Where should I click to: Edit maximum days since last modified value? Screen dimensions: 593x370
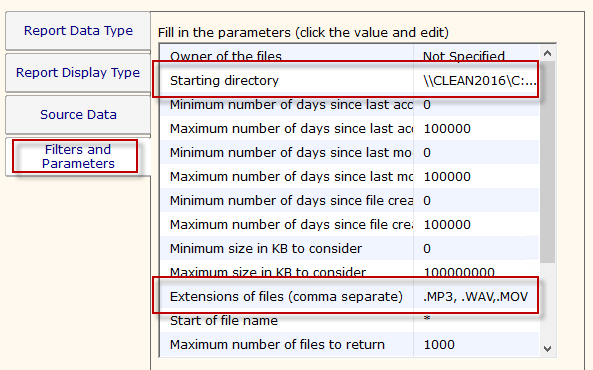[x=447, y=177]
